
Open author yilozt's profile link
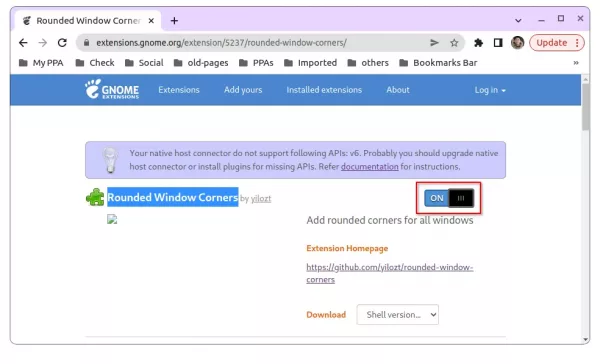click(261, 199)
